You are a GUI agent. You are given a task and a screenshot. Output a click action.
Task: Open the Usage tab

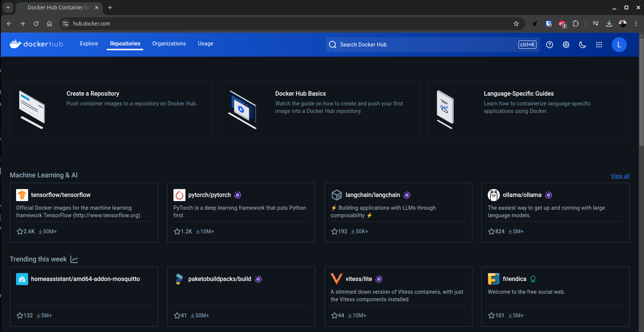pyautogui.click(x=205, y=44)
